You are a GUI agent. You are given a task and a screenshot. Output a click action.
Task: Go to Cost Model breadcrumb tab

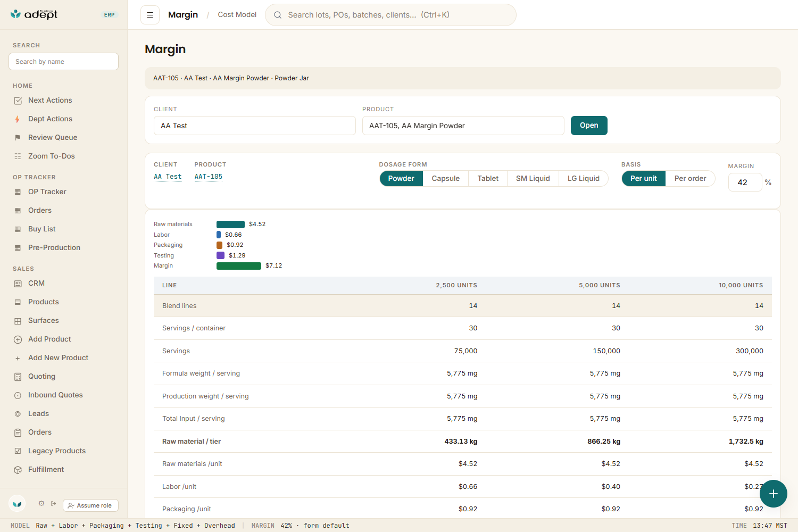tap(237, 14)
